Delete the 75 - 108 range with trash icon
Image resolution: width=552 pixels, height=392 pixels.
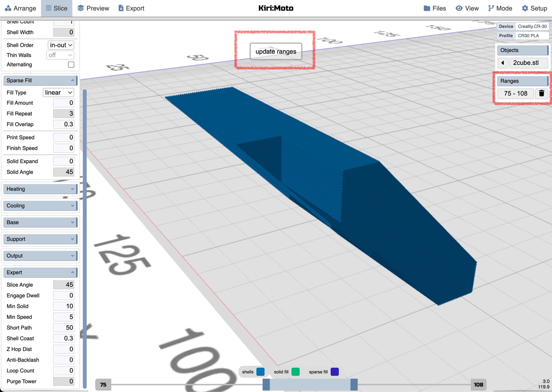542,93
